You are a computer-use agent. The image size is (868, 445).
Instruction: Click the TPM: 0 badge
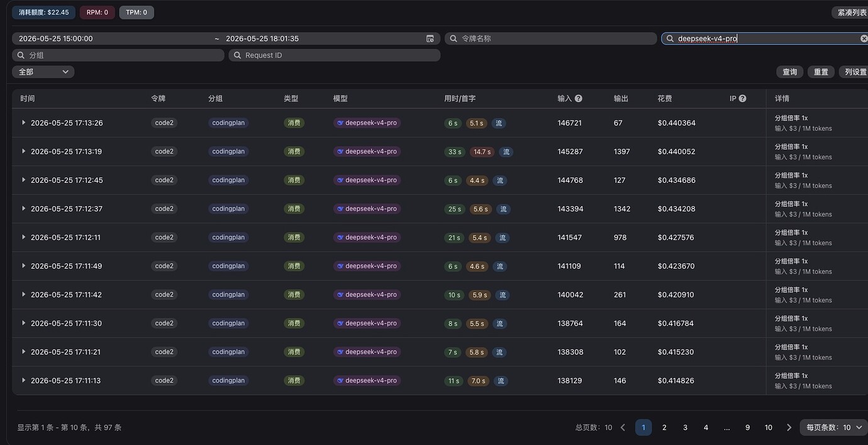click(136, 13)
